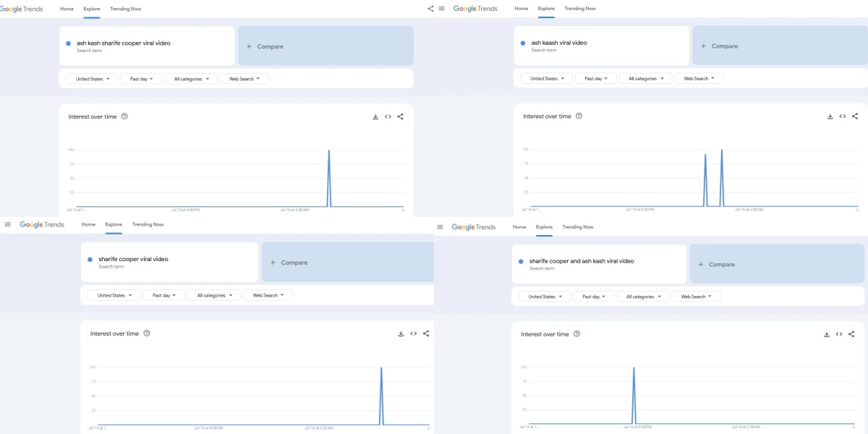Click Compare next to "sharife cooper and ash kash" term
The height and width of the screenshot is (434, 868).
(x=777, y=265)
